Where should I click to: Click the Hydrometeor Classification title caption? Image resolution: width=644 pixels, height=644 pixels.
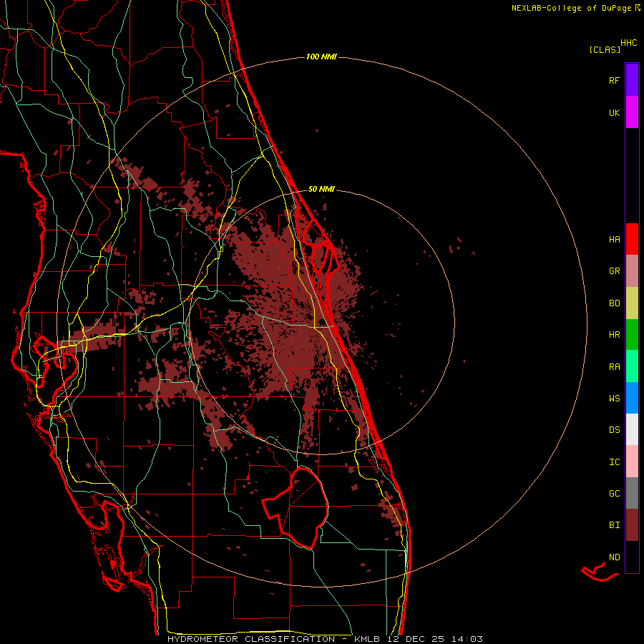tap(325, 639)
